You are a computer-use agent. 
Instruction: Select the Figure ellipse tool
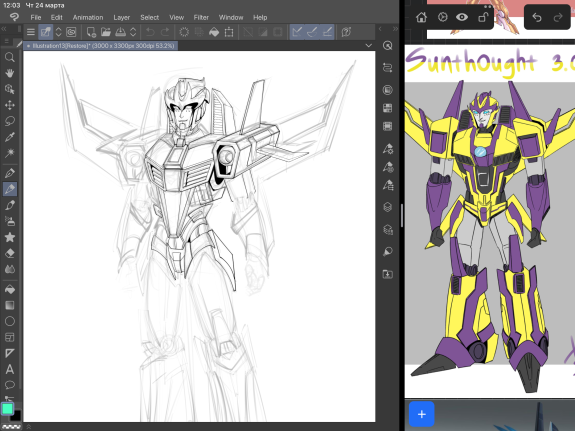(10, 321)
